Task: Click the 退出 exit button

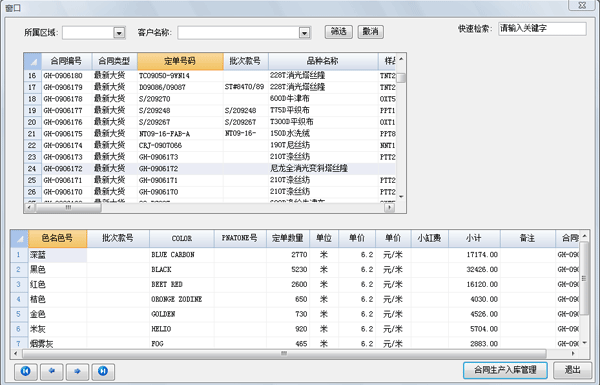Action: (572, 370)
